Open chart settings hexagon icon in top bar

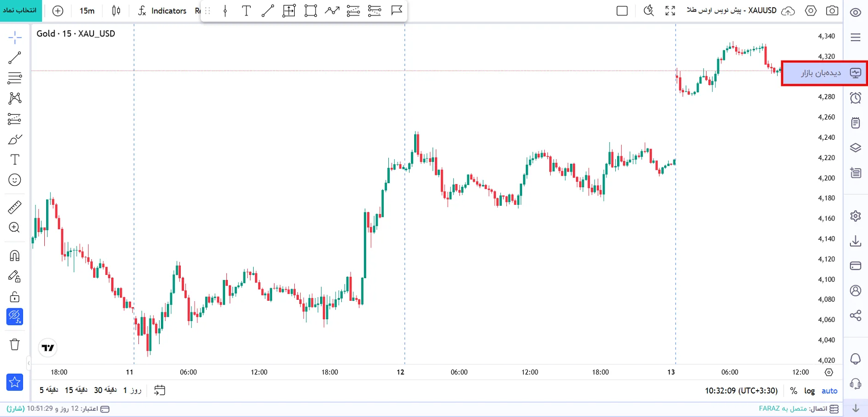[x=811, y=11]
